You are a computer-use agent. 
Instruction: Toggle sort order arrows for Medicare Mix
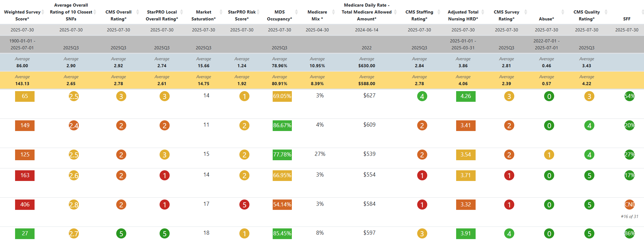click(333, 12)
